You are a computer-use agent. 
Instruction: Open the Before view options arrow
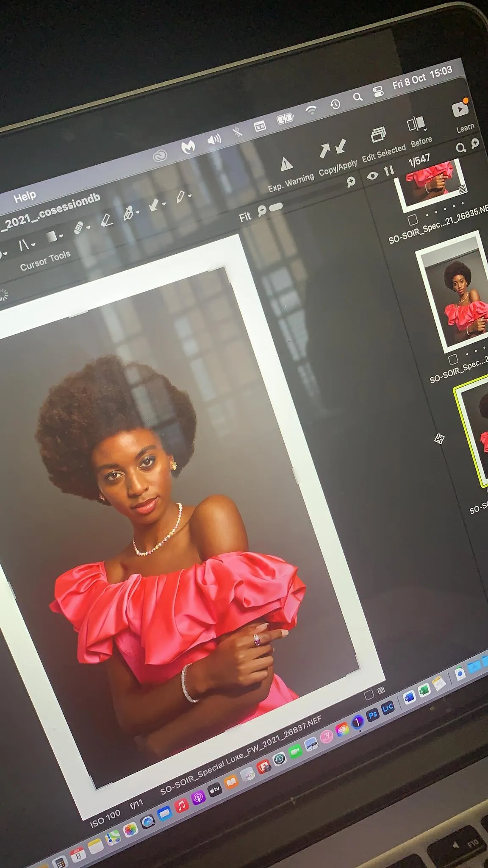pyautogui.click(x=425, y=130)
